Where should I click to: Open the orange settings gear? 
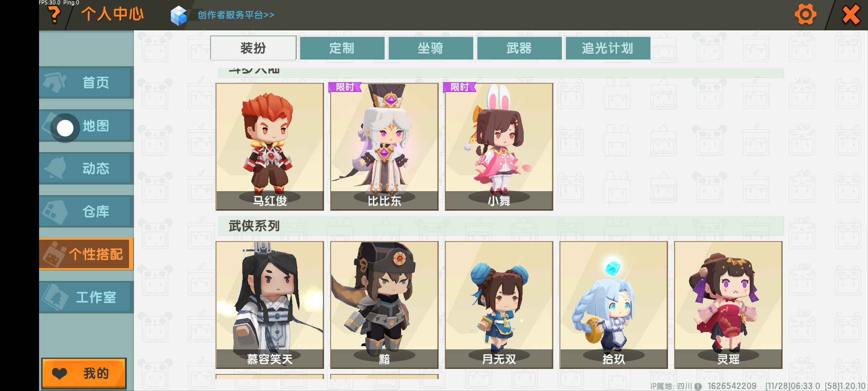click(805, 14)
